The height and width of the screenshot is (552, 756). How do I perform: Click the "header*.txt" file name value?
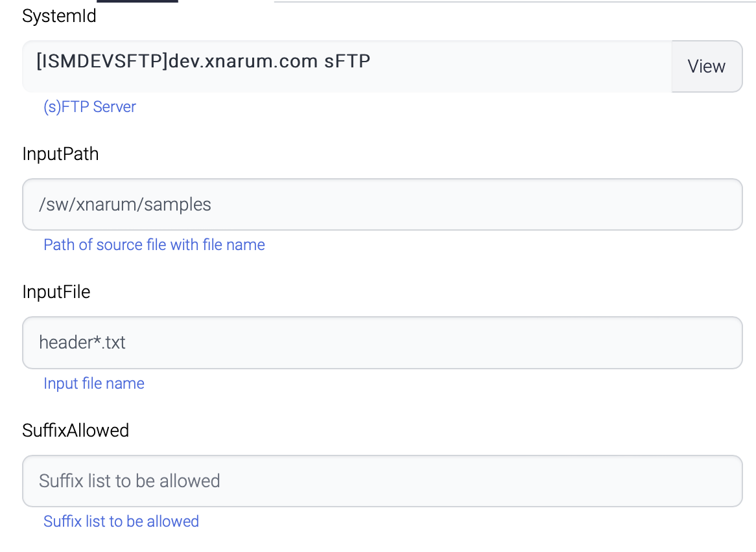[x=82, y=342]
